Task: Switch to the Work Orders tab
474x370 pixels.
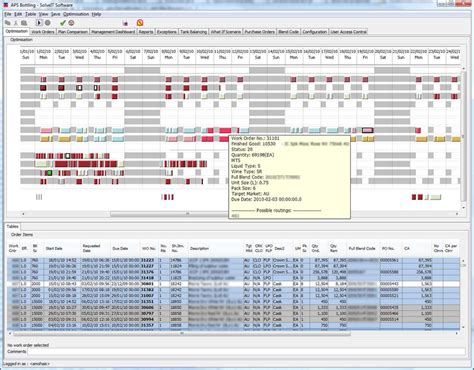Action: tap(43, 32)
